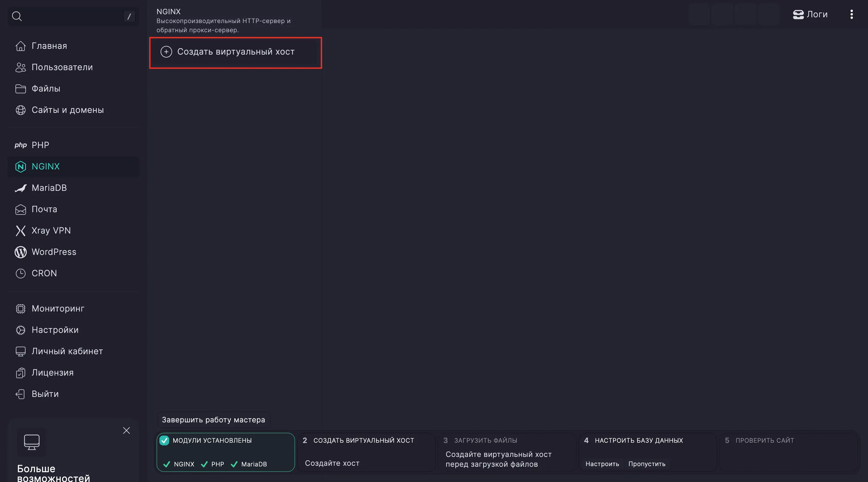Click the clipboard icon beside Лицензия
The image size is (868, 482).
[20, 373]
